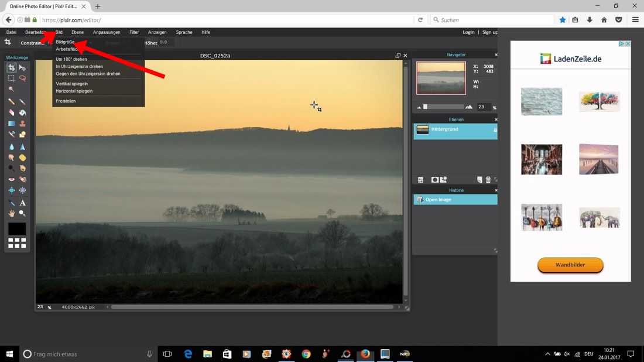Open the Anpassungen menu
This screenshot has height=362, width=644.
point(107,32)
